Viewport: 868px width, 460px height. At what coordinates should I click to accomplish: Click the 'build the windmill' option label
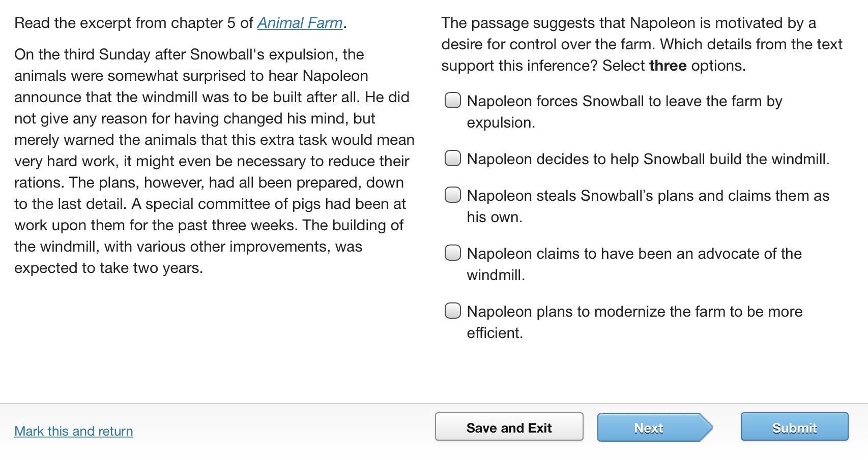[x=648, y=159]
